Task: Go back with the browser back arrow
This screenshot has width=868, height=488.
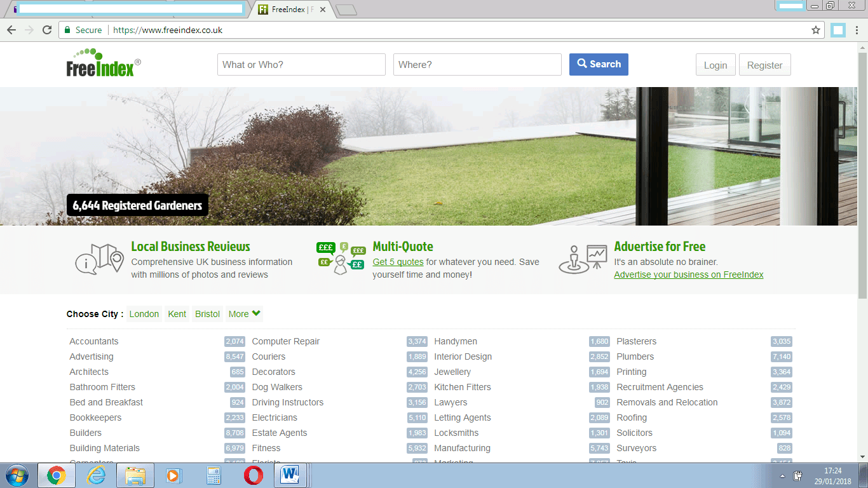Action: coord(11,30)
